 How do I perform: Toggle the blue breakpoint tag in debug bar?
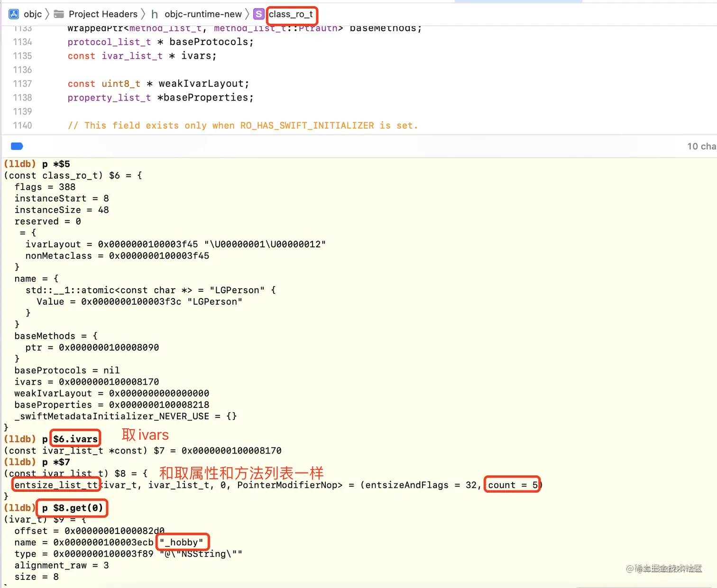17,146
